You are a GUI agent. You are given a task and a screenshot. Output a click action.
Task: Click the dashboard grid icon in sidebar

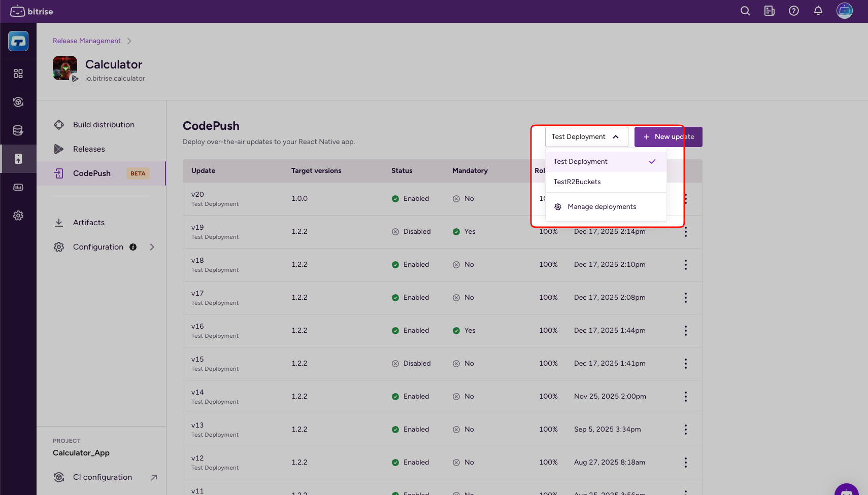click(18, 74)
